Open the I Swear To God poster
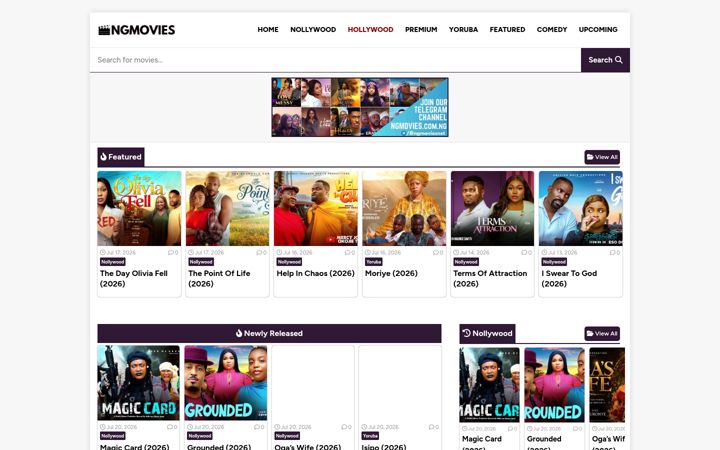The height and width of the screenshot is (450, 720). (x=580, y=208)
